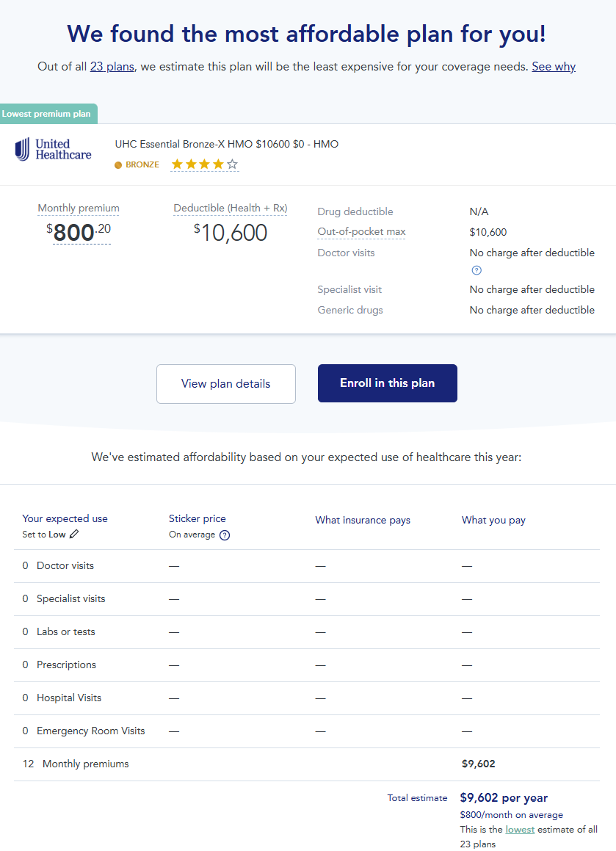
Task: Click the Hospital Visits row
Action: [307, 698]
